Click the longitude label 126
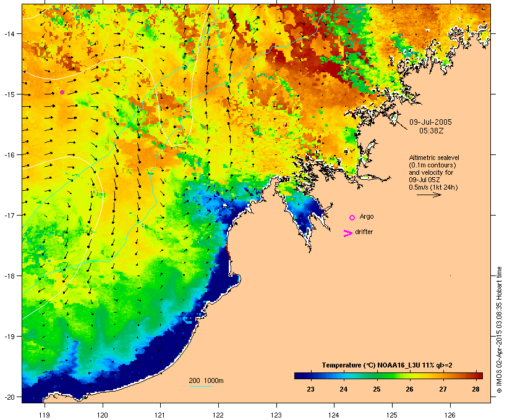This screenshot has height=420, width=507. pyautogui.click(x=449, y=415)
